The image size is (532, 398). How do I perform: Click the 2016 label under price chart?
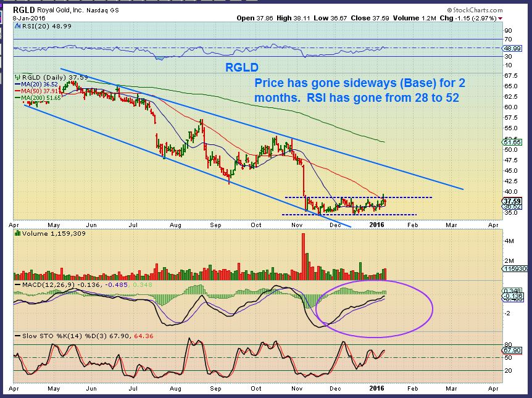pos(376,225)
